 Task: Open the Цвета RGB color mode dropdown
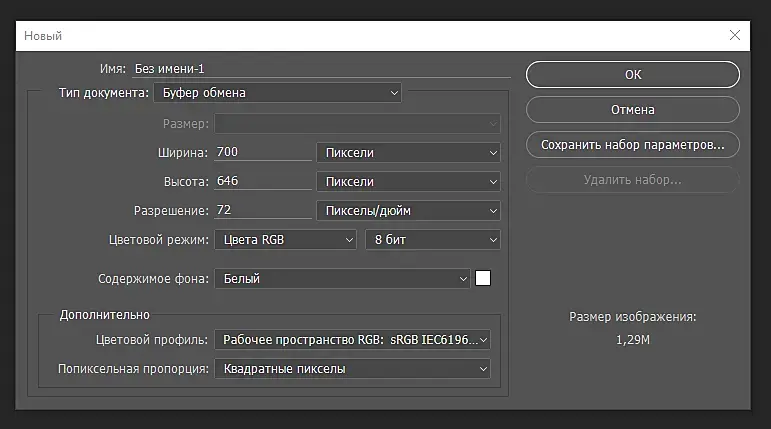pyautogui.click(x=285, y=240)
